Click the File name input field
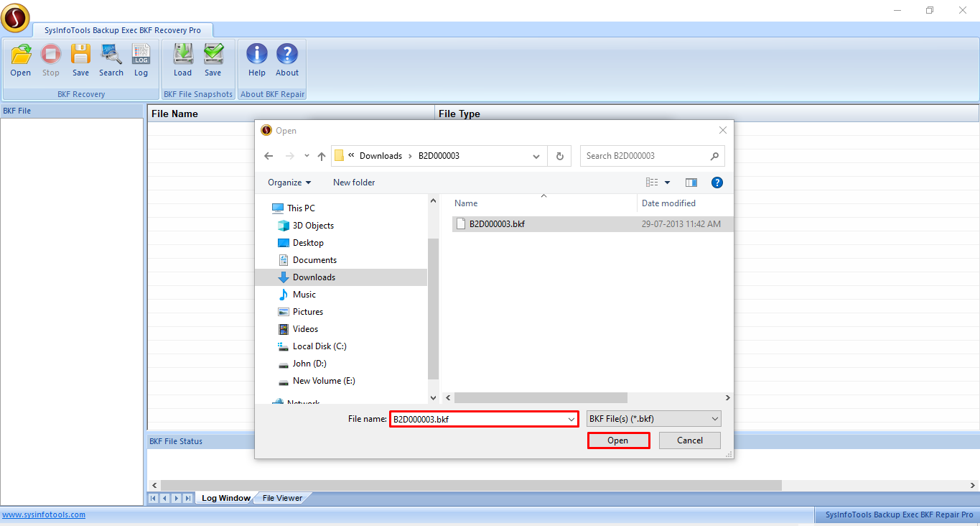 [x=484, y=419]
